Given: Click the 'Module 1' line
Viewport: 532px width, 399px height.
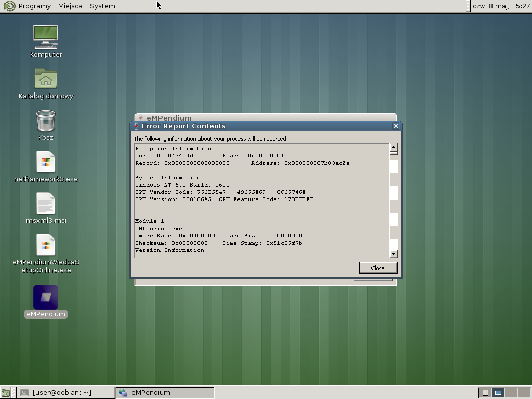Looking at the screenshot, I should (149, 221).
